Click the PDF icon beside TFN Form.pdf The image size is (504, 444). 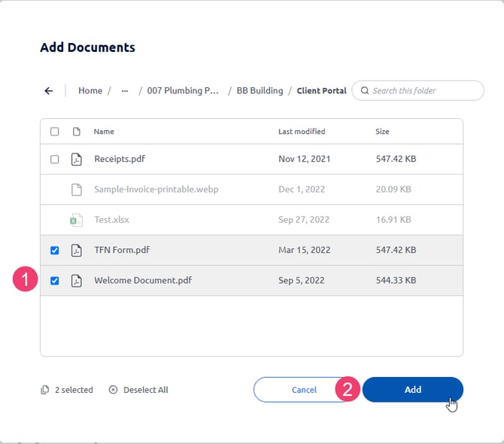(76, 250)
